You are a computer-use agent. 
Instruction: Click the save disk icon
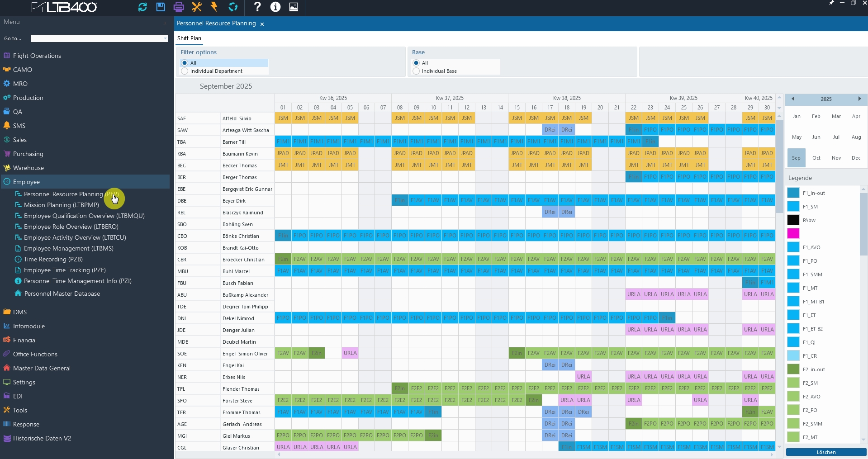click(x=161, y=7)
